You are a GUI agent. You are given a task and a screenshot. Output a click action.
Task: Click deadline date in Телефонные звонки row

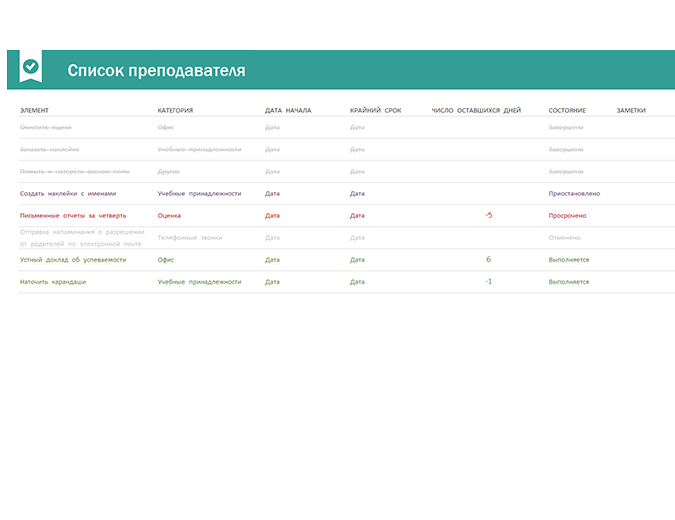click(x=357, y=238)
